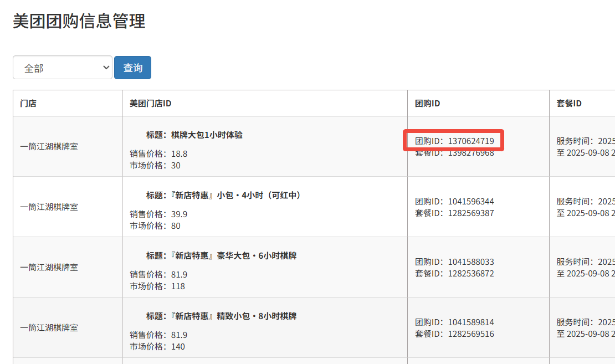Click 团购ID value 1041596344
Viewport: 615px width, 364px height.
[x=471, y=201]
